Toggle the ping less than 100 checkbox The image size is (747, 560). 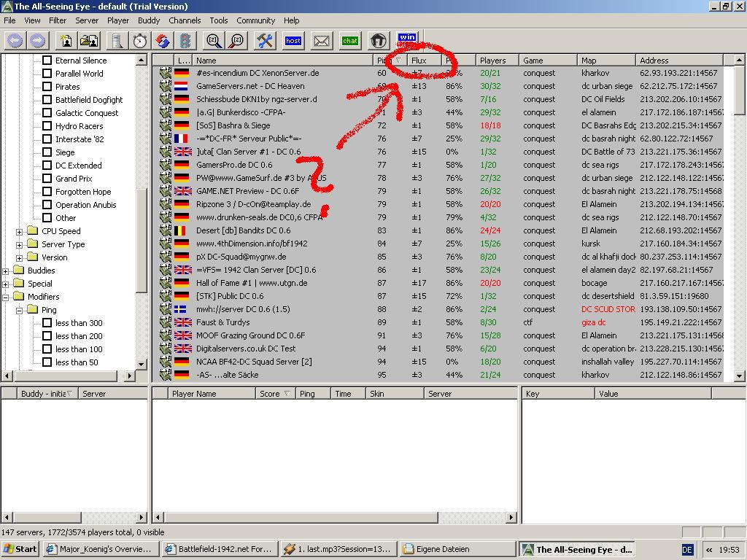(47, 349)
